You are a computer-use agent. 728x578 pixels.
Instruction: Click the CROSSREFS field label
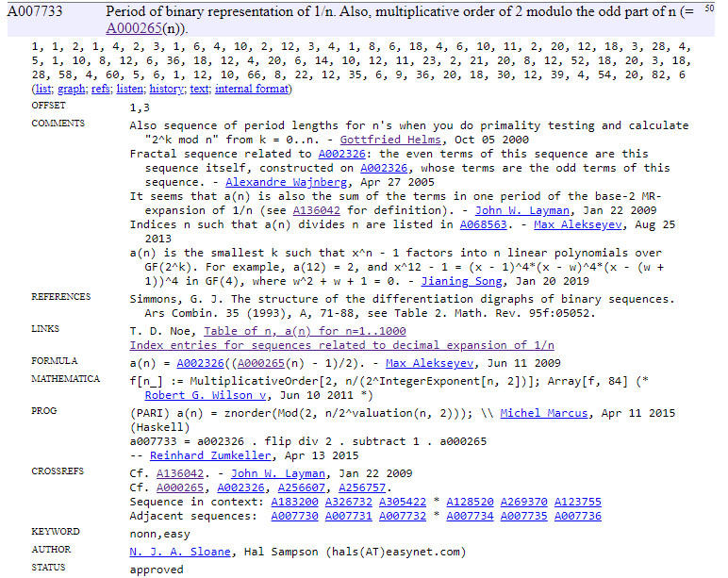coord(58,471)
